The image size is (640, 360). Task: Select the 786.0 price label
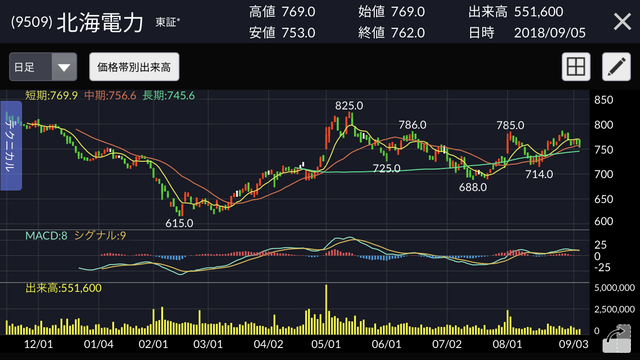(x=412, y=125)
